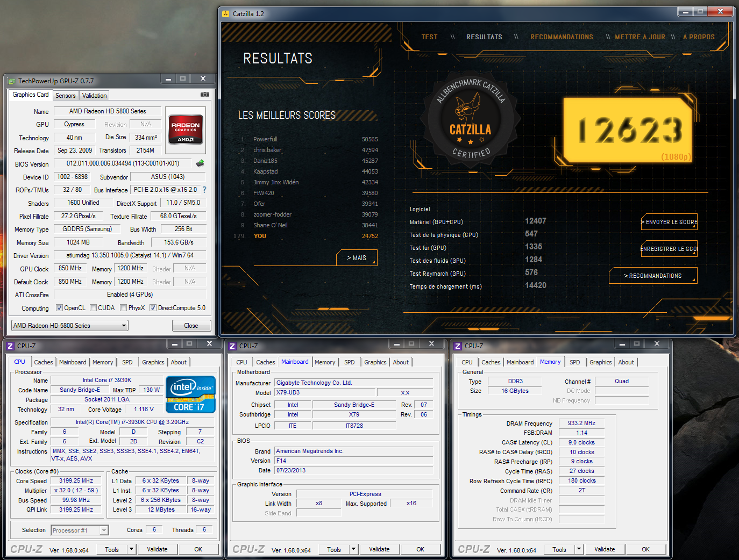739x560 pixels.
Task: Open Caches tab in CPU-Z processor window
Action: 44,362
